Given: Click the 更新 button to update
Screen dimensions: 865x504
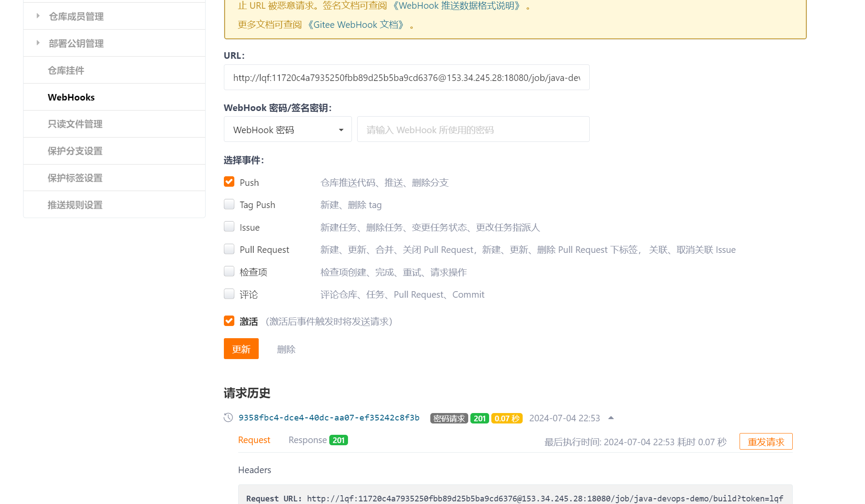Looking at the screenshot, I should (x=241, y=349).
